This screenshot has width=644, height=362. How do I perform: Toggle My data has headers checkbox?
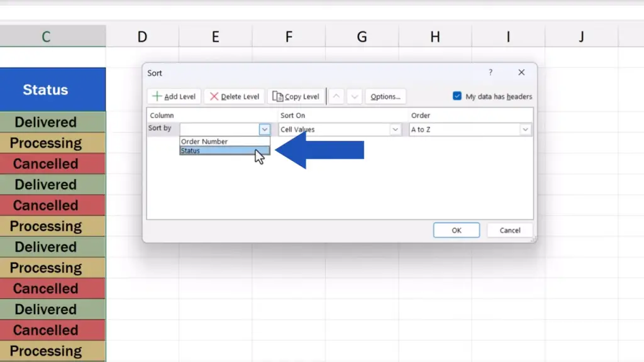457,96
